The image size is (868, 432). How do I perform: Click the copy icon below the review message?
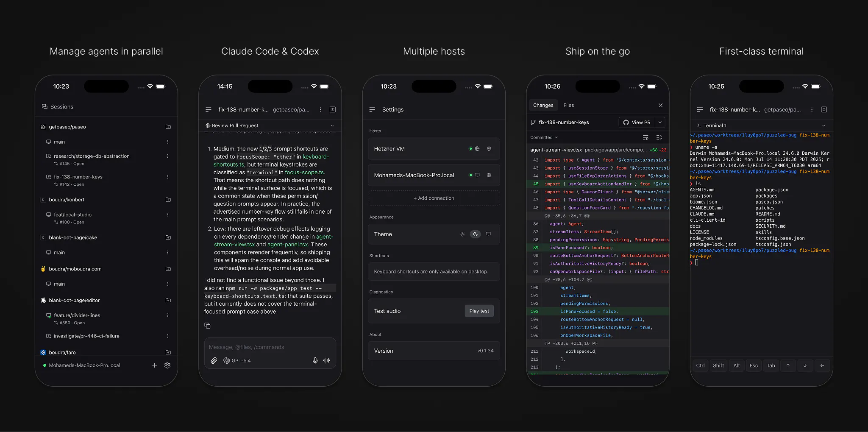(207, 326)
